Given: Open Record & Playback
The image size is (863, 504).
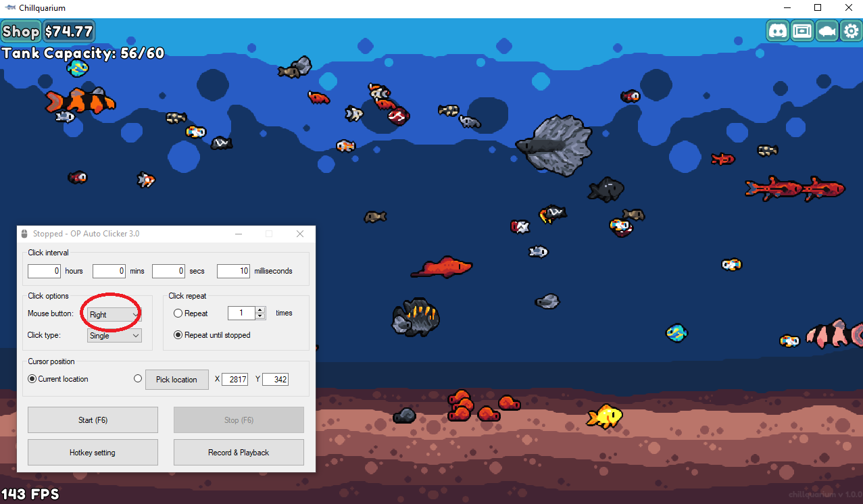Looking at the screenshot, I should [239, 452].
